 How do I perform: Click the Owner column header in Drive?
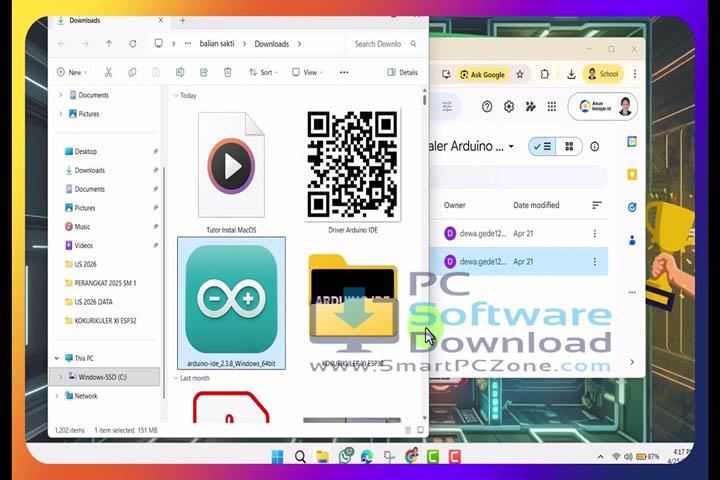click(455, 205)
